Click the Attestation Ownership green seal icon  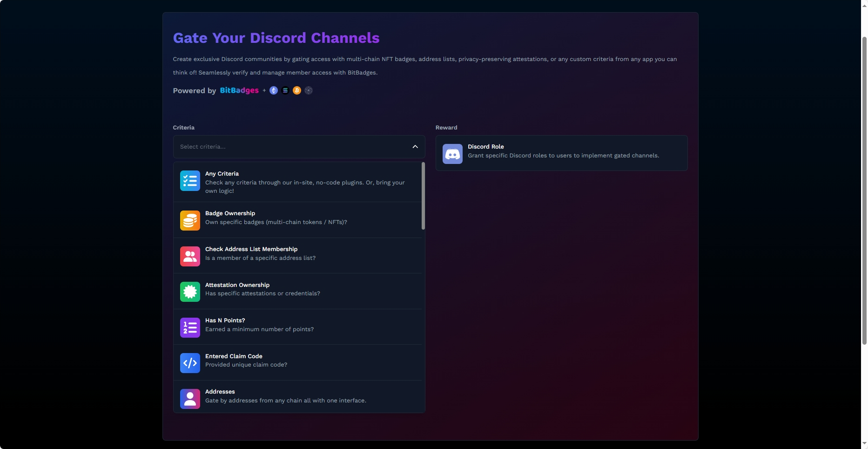point(190,292)
